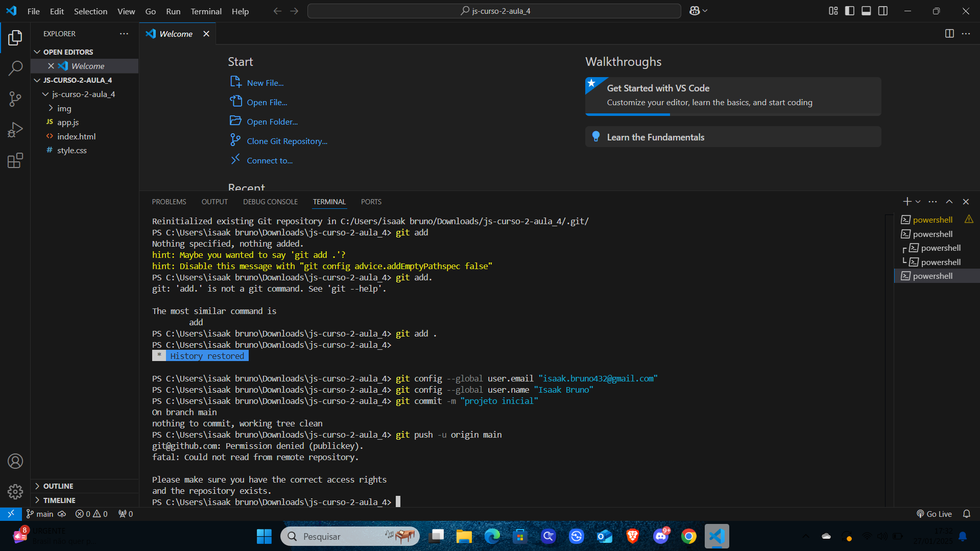Click main branch in status bar
Screen dimensions: 980x551
(x=40, y=514)
